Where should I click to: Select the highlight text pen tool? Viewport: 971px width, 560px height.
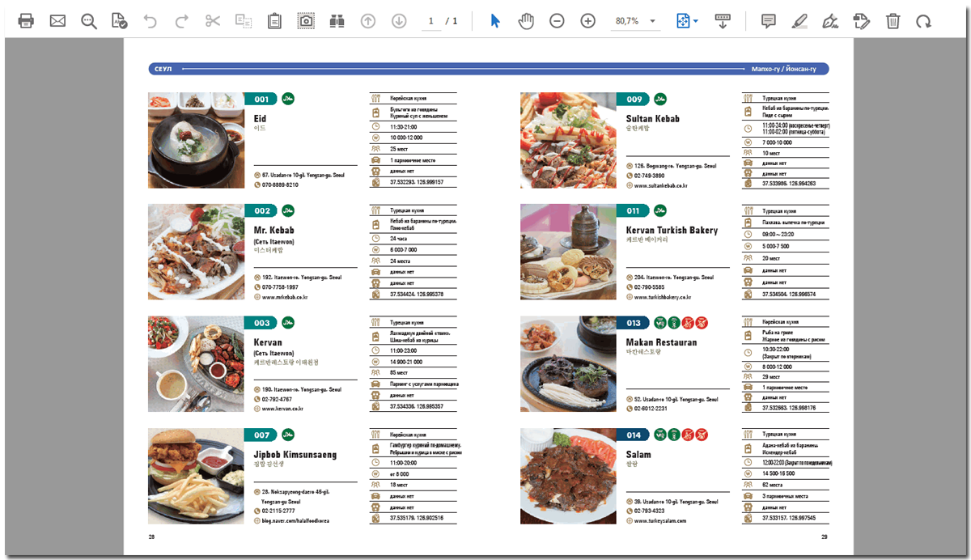tap(799, 21)
